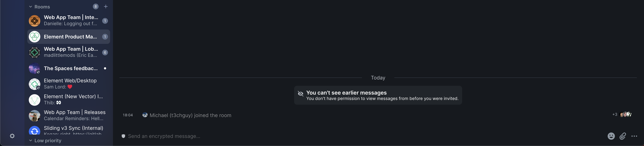Open The Spaces feedback room
Screen dimensions: 644x146
(x=67, y=68)
